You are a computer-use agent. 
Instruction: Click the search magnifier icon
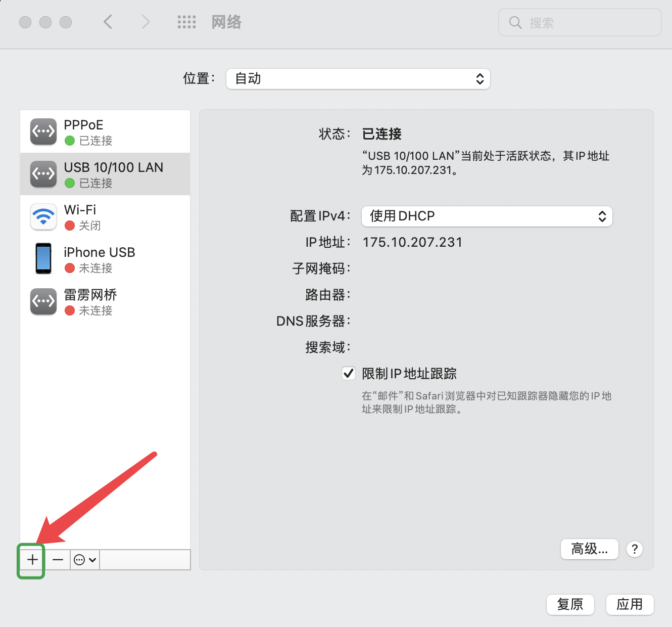coord(515,22)
